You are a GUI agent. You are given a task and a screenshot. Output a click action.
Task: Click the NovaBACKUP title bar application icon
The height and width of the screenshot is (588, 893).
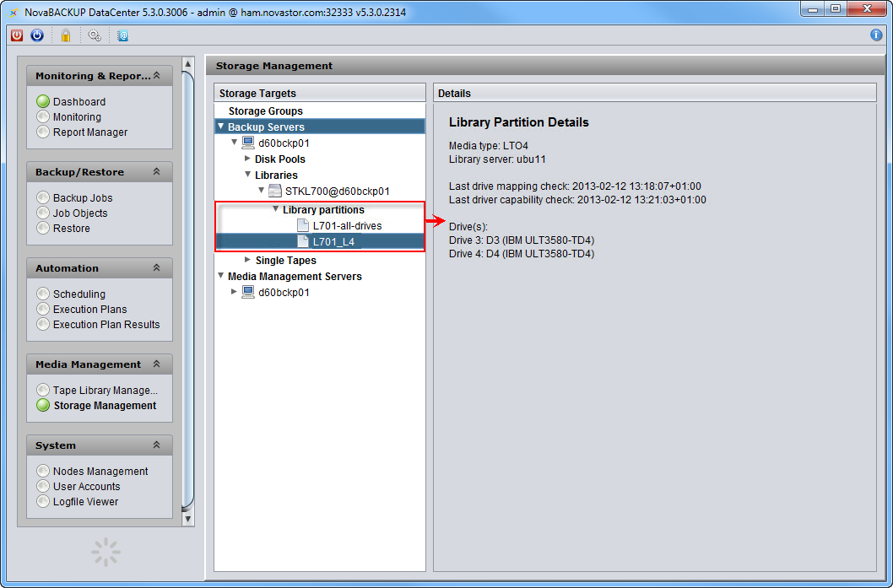pyautogui.click(x=14, y=12)
